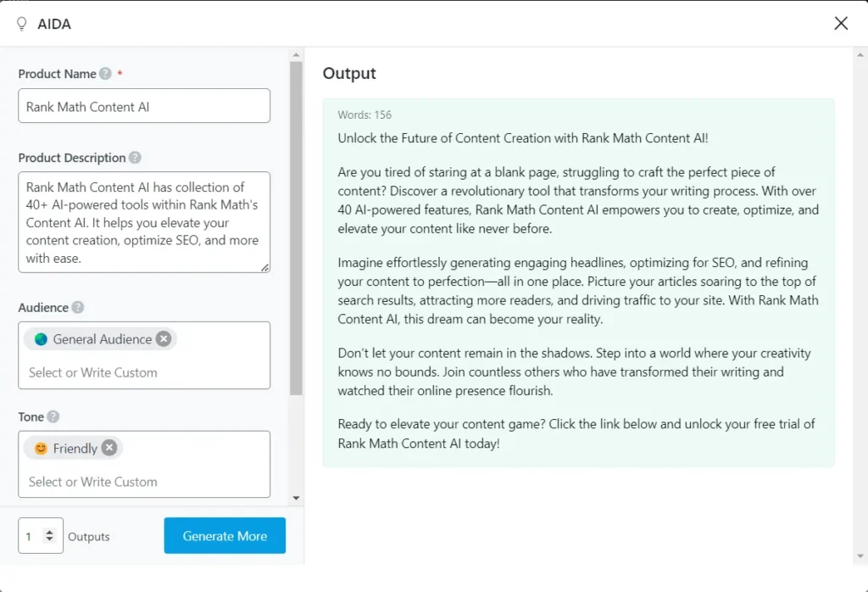868x592 pixels.
Task: Click the smiley emoji in Friendly tag
Action: click(x=41, y=448)
